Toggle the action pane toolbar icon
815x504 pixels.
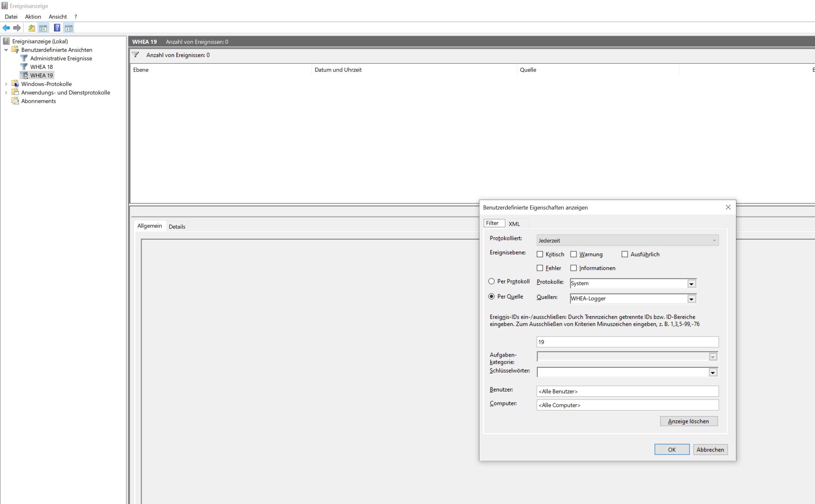click(x=69, y=28)
